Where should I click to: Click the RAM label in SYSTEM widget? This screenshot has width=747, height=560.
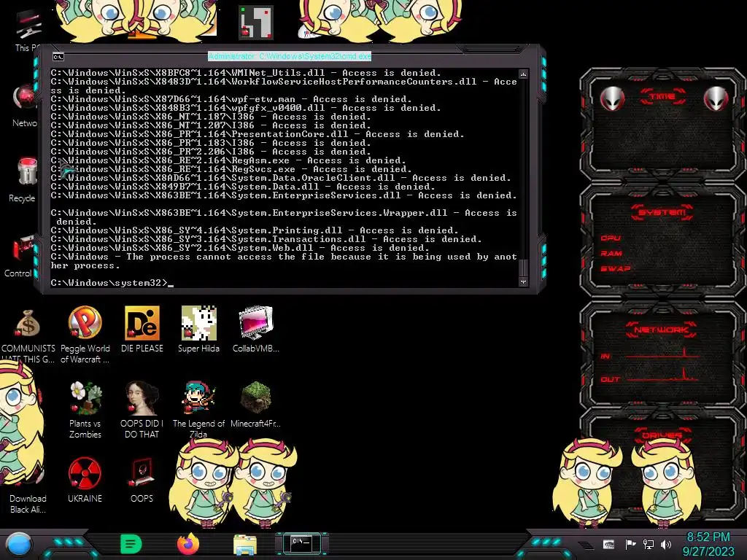tap(611, 253)
